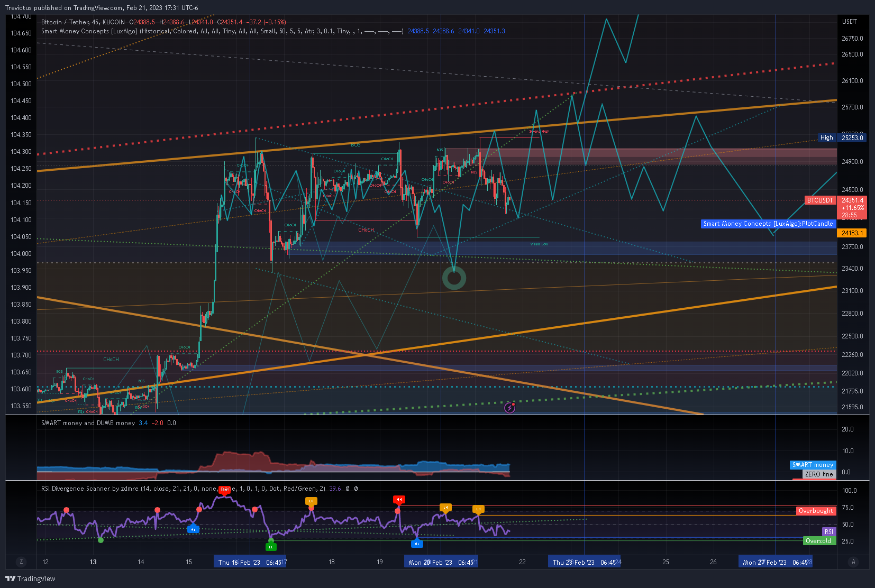This screenshot has height=588, width=875.
Task: Click the blue HL marker near Feb 15 on RSI
Action: click(x=193, y=529)
